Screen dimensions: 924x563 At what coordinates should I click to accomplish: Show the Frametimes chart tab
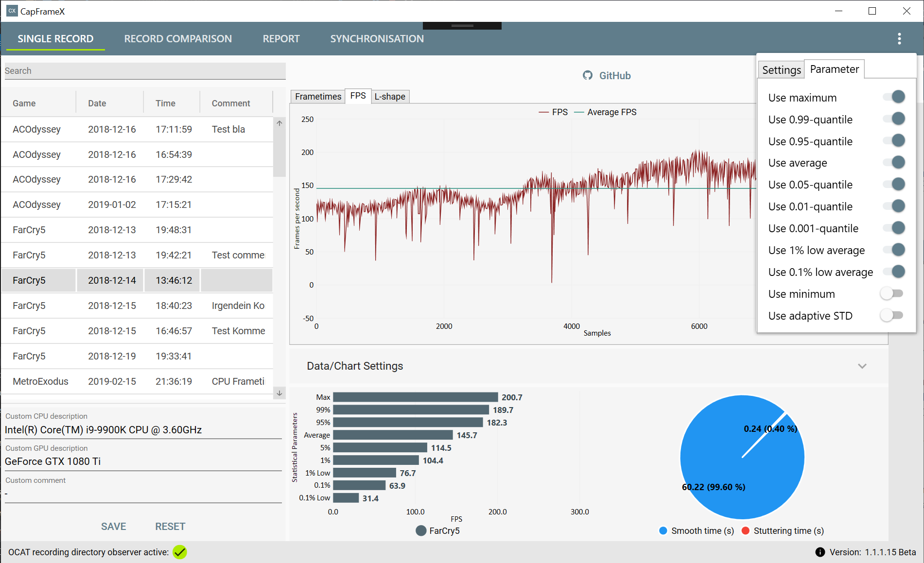[318, 96]
